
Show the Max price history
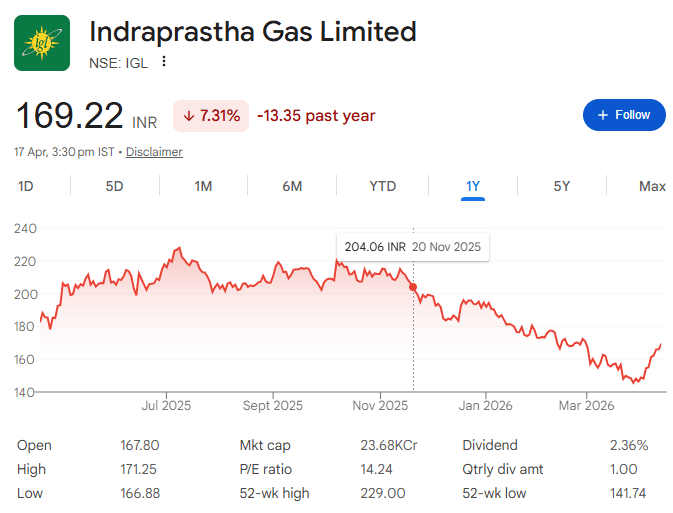point(652,186)
